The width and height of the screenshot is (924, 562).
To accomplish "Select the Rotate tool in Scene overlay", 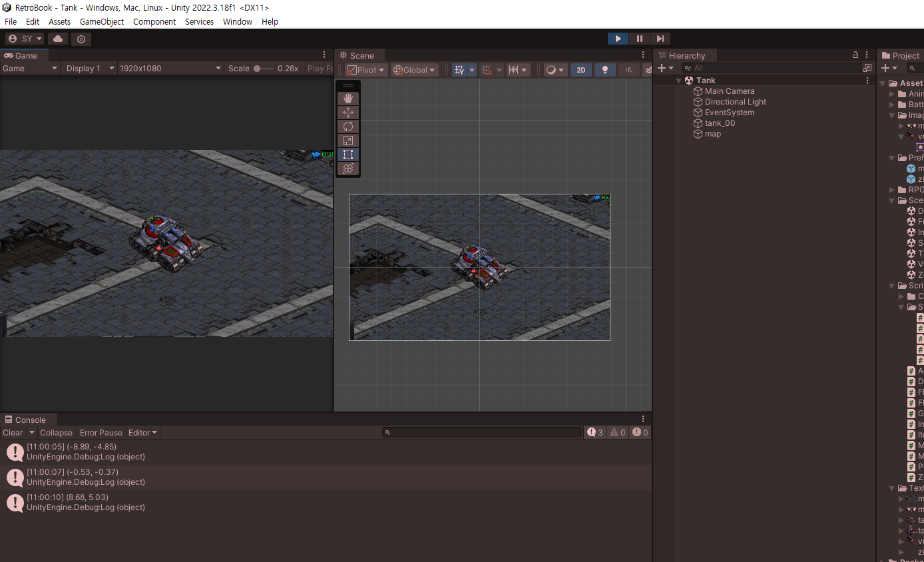I will click(347, 127).
